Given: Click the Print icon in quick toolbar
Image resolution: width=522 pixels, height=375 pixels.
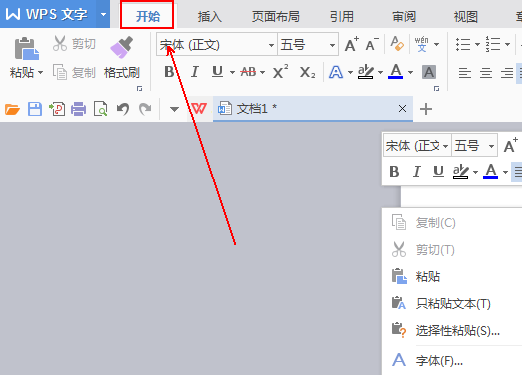Looking at the screenshot, I should pos(79,109).
